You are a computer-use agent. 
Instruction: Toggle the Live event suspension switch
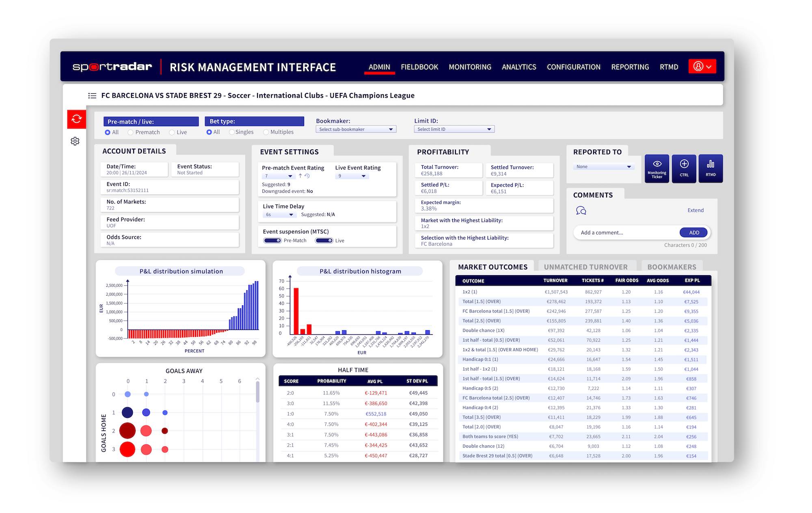tap(324, 241)
